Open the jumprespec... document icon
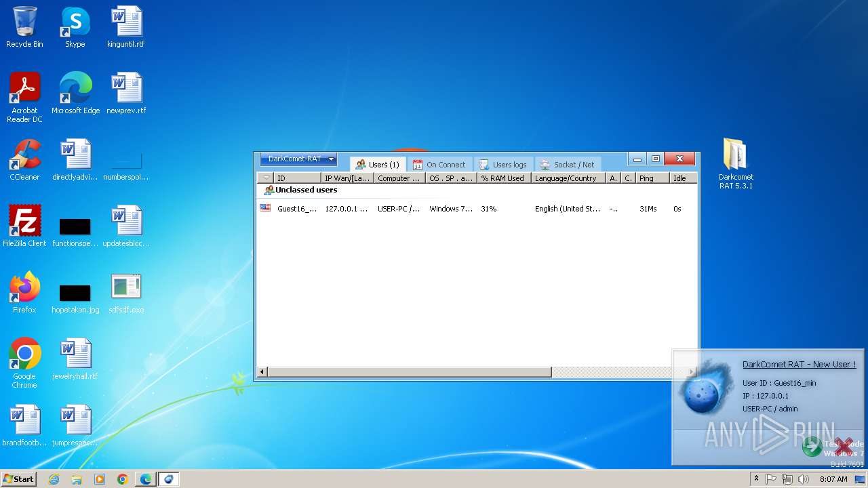 point(75,426)
